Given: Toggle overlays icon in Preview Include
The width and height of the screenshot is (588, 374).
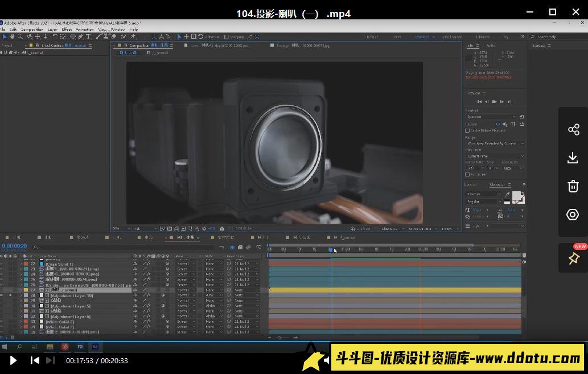Looking at the screenshot, I should pyautogui.click(x=513, y=124).
